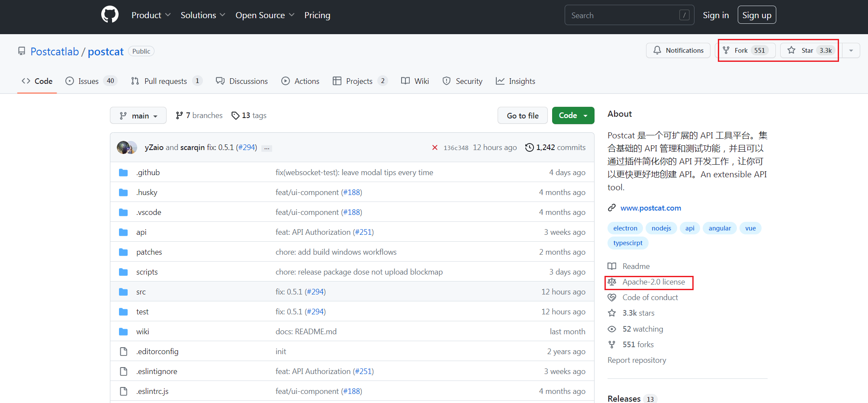Screen dimensions: 868x403
Task: Click the typescirpt topic tag
Action: pos(627,243)
